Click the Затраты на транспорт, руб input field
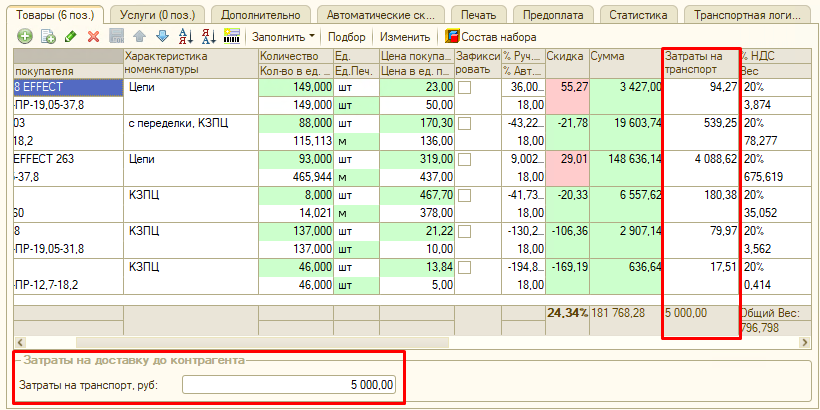Screen dimensions: 820x410 point(289,385)
